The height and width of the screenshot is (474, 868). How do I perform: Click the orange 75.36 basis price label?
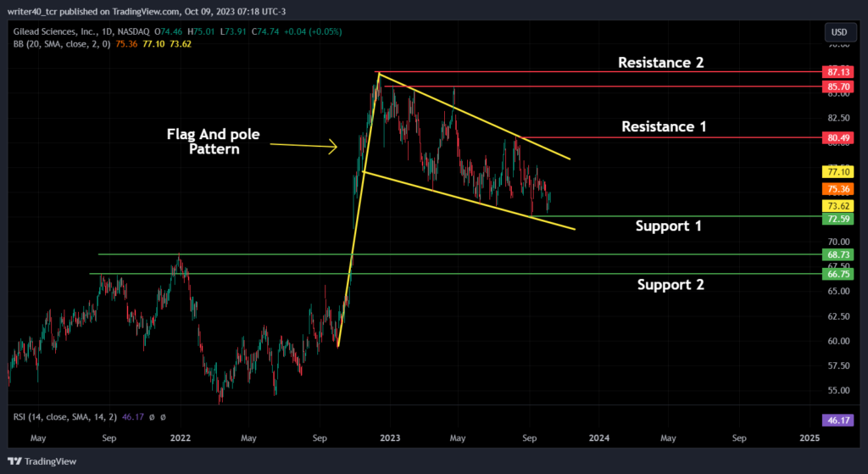tap(838, 189)
